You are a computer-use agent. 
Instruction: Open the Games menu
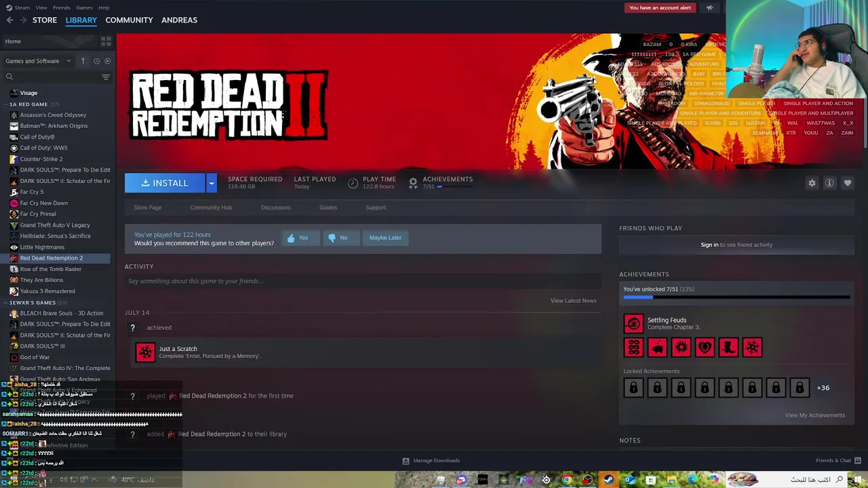click(84, 8)
